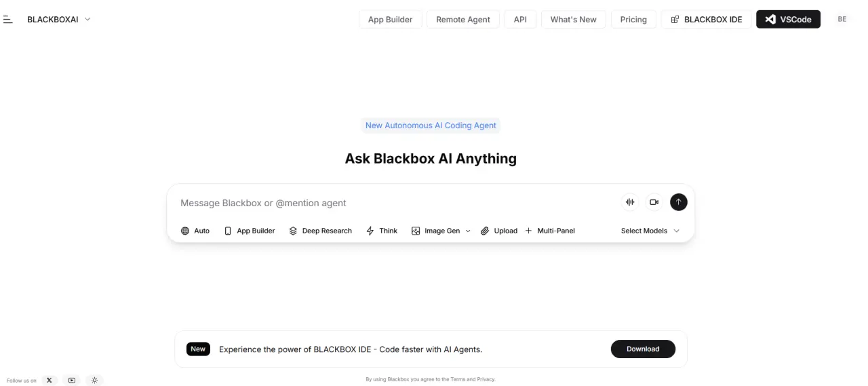Enable Think mode

382,231
